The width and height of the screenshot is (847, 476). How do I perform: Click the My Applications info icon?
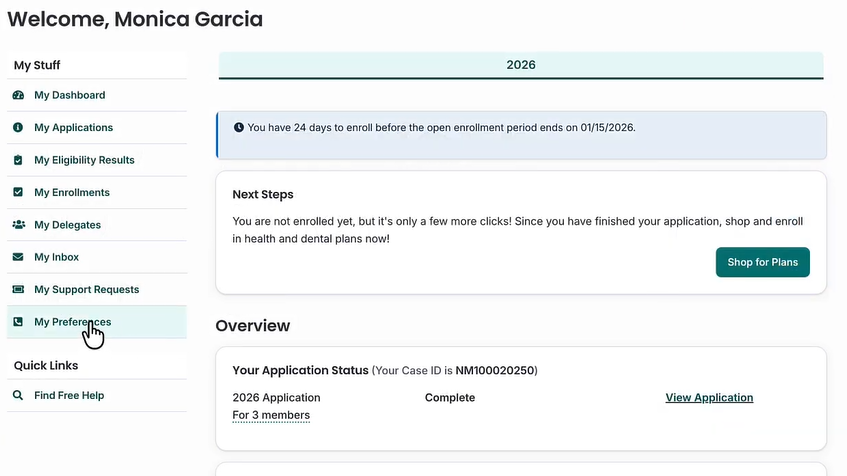pos(18,128)
